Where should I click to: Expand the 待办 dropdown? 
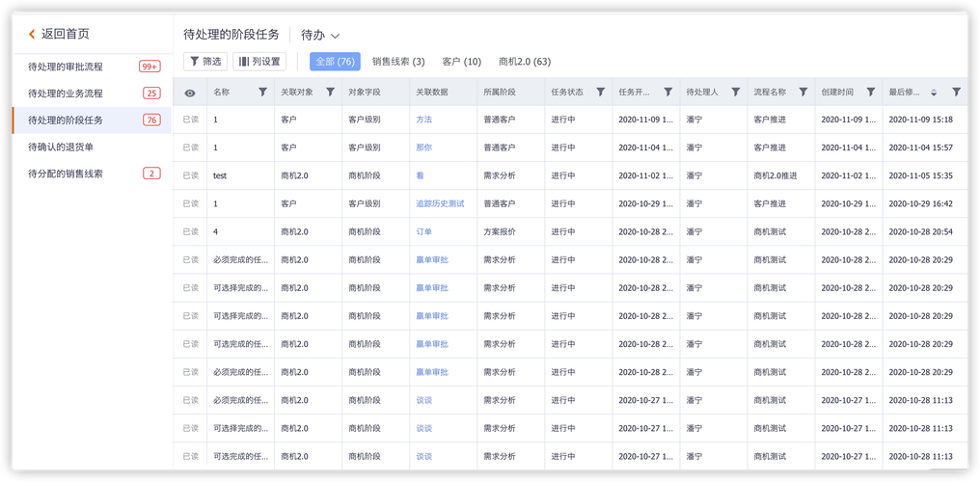coord(320,35)
